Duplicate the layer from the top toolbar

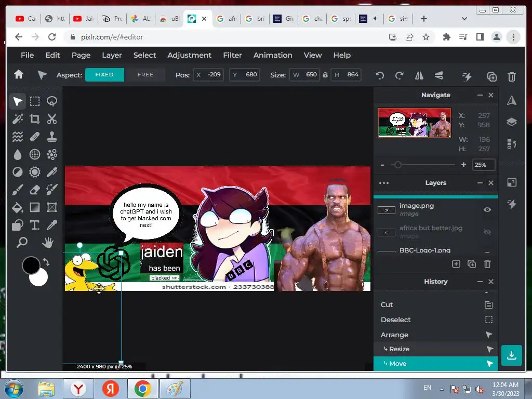pos(491,77)
